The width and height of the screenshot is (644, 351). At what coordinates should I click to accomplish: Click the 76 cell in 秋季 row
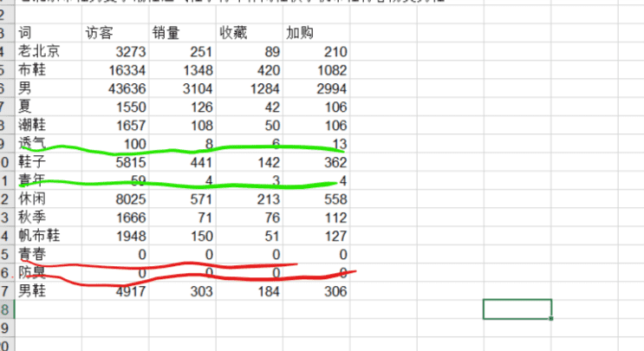point(250,218)
